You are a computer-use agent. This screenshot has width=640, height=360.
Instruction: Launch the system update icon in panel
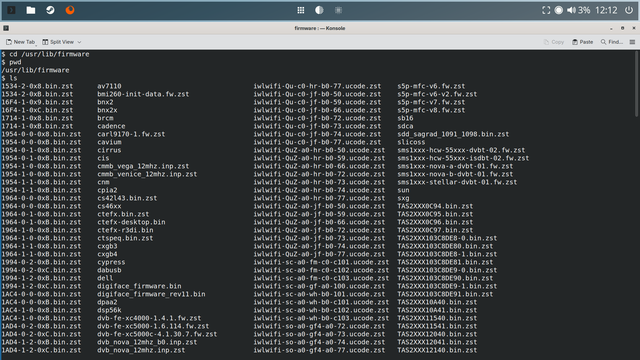[50, 10]
